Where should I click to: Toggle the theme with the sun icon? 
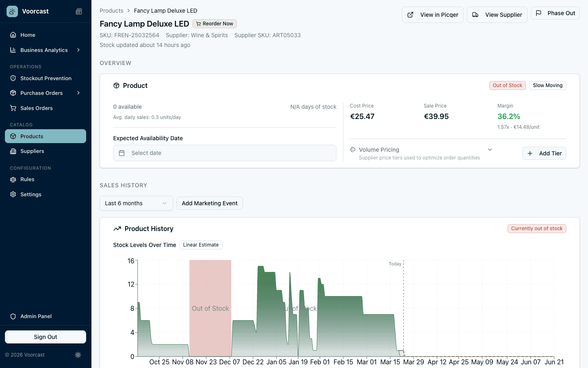pos(78,355)
